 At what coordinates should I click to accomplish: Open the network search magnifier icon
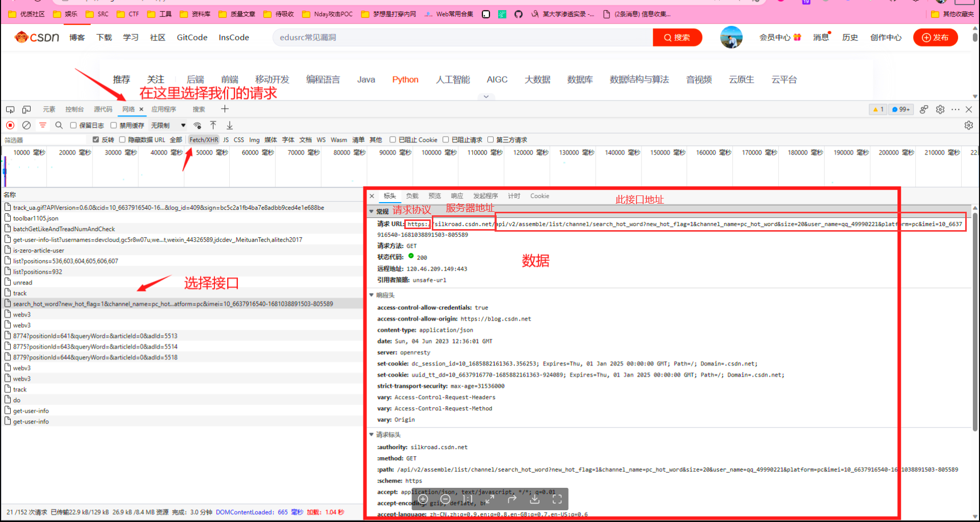point(59,125)
